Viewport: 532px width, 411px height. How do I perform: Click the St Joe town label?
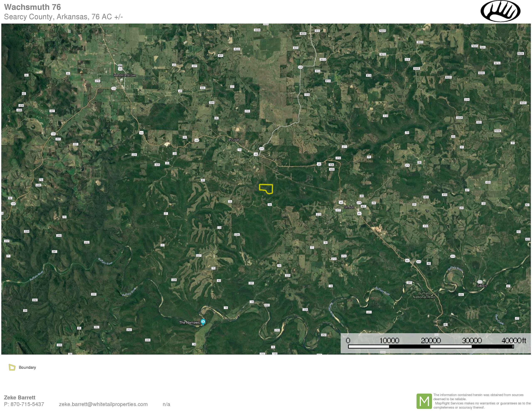point(349,207)
